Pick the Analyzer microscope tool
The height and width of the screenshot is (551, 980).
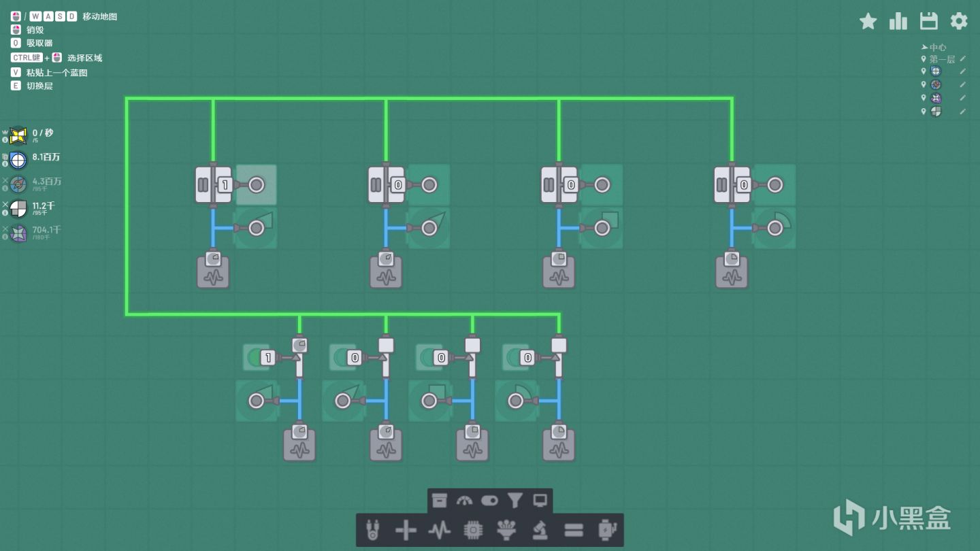[x=540, y=529]
